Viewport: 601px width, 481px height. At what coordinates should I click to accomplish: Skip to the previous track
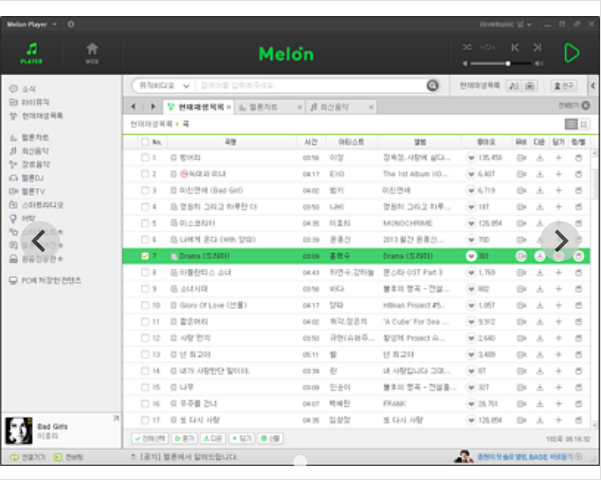tap(515, 47)
